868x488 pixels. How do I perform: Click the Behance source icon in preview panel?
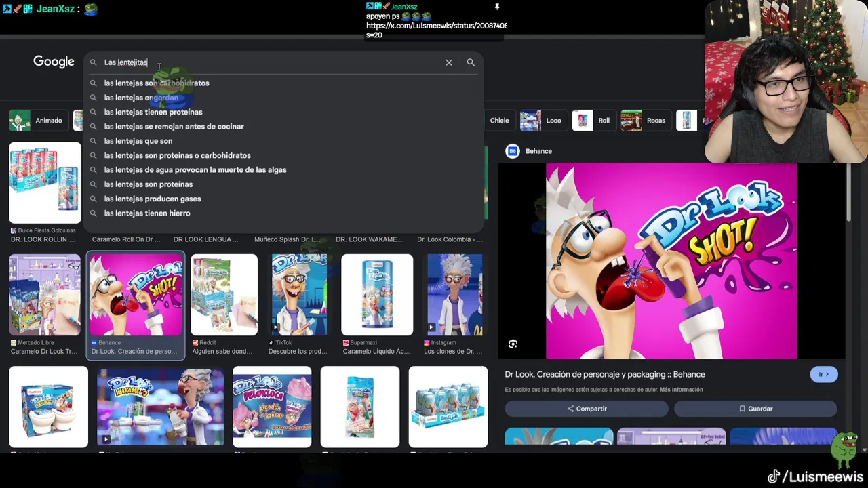(513, 151)
